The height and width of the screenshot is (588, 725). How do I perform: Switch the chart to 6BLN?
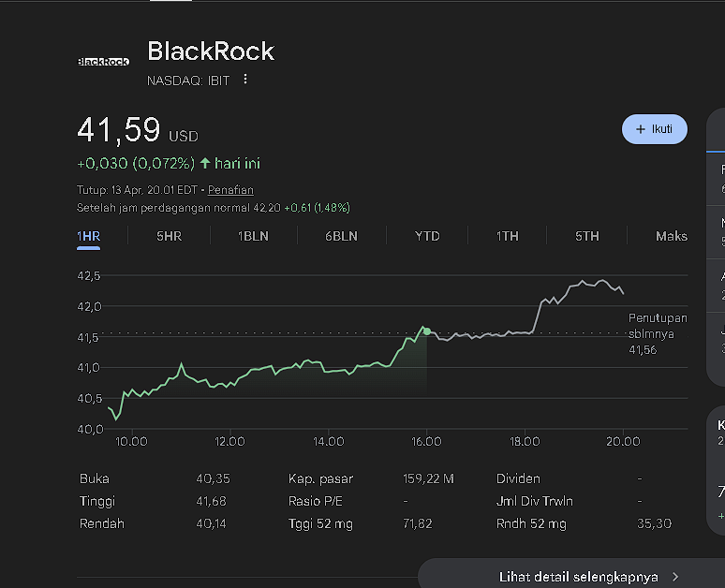point(341,236)
